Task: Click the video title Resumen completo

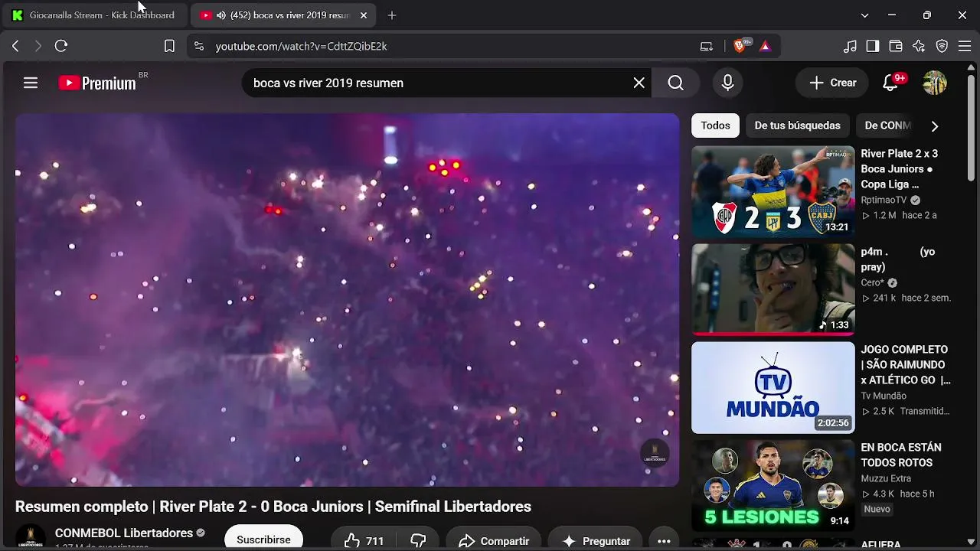Action: click(x=273, y=507)
